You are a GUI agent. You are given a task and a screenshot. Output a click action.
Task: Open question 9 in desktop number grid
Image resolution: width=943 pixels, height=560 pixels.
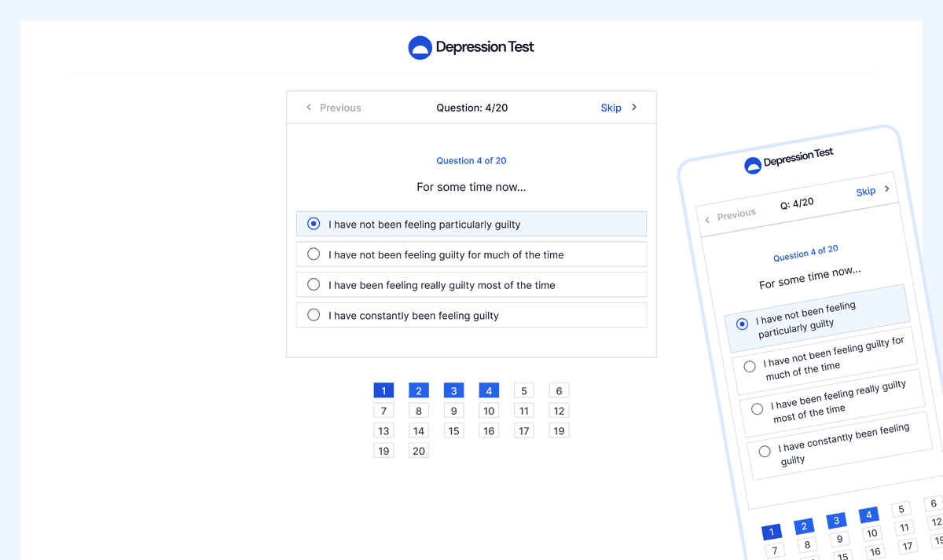[453, 410]
